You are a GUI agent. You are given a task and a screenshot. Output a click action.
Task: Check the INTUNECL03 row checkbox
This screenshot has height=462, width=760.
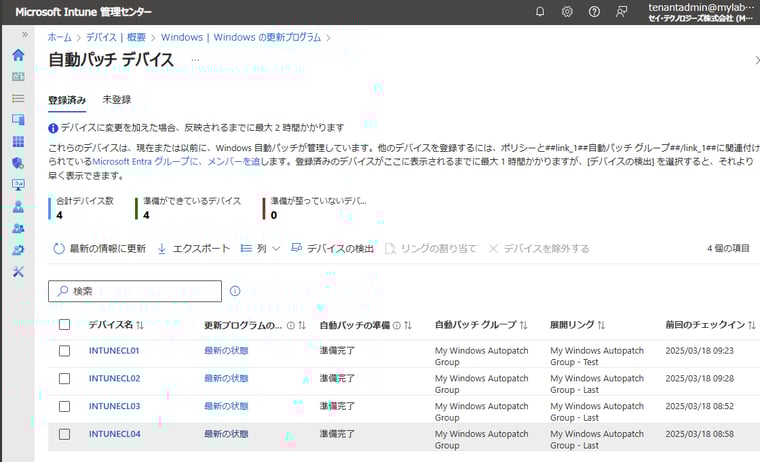tap(64, 406)
